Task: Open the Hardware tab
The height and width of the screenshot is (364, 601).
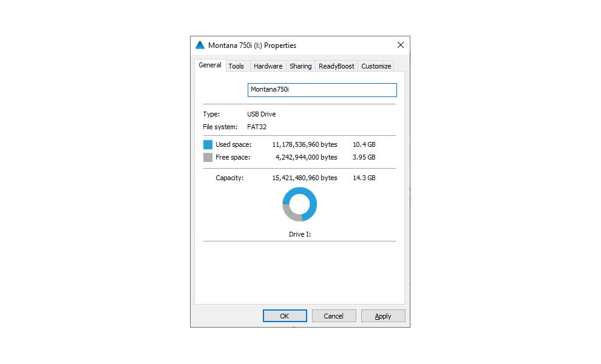Action: (x=268, y=66)
